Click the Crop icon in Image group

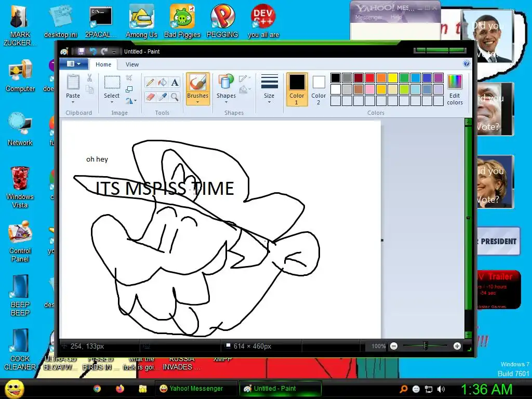click(129, 78)
